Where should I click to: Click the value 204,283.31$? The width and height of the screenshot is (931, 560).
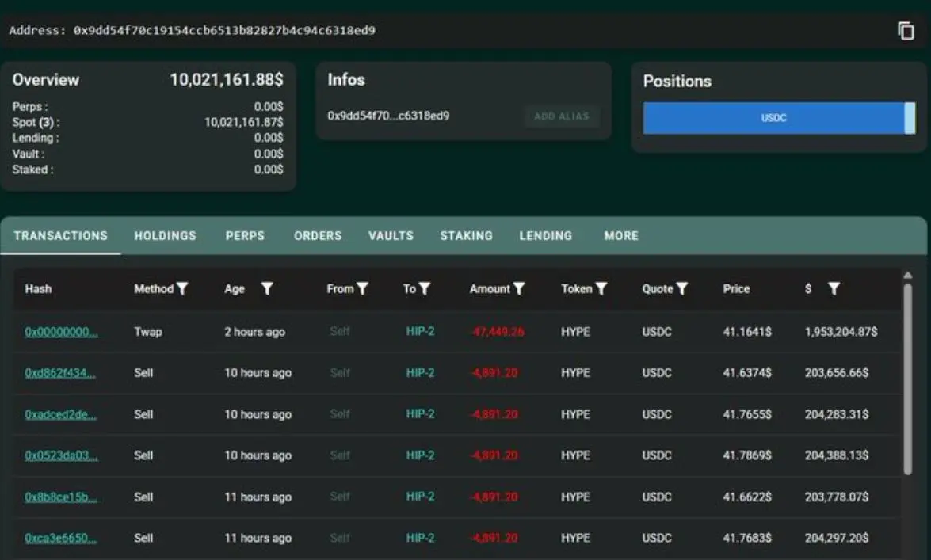(837, 414)
